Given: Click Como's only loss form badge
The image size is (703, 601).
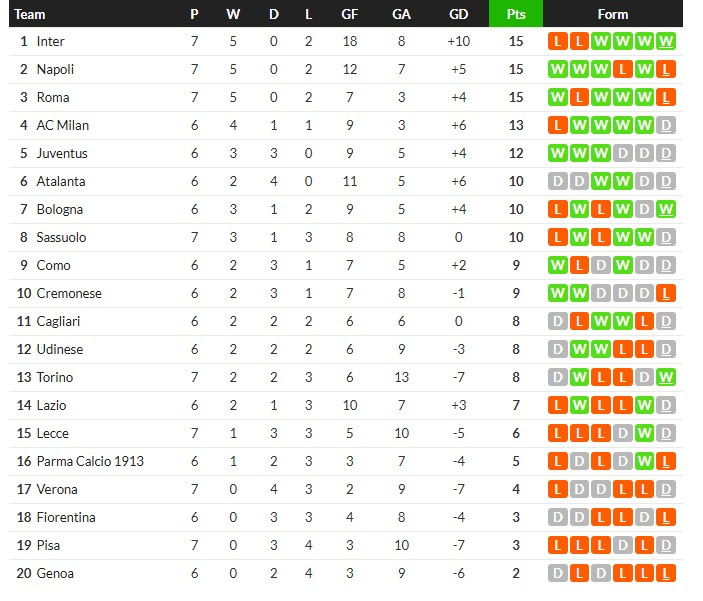Looking at the screenshot, I should [579, 265].
